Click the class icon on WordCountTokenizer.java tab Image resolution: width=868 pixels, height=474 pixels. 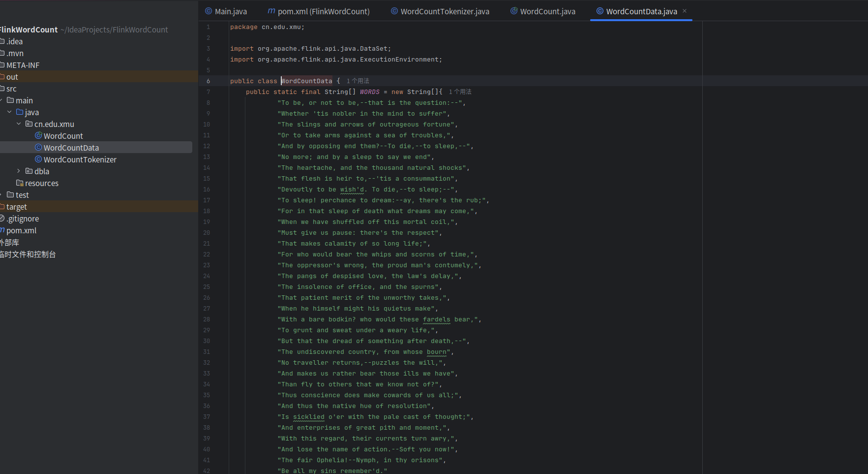(394, 11)
